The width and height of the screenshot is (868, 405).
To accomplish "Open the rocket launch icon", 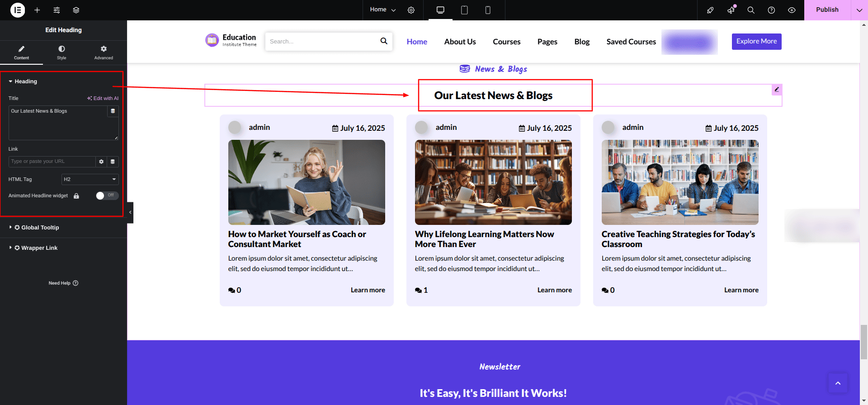I will 710,10.
